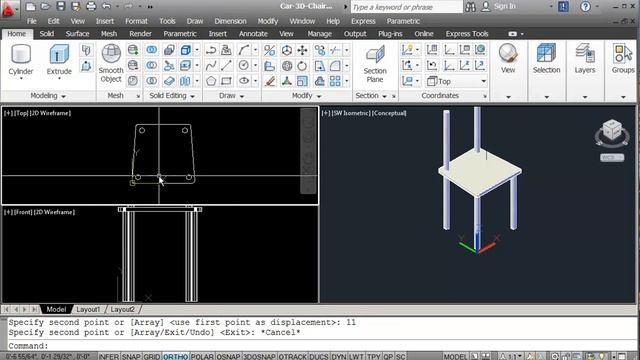Image resolution: width=640 pixels, height=360 pixels.
Task: Expand the Selection panel dropdown arrow
Action: tap(546, 97)
